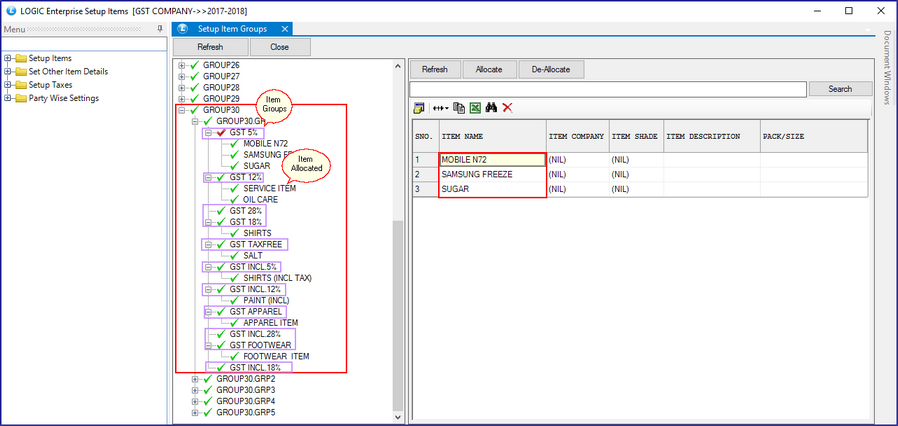The width and height of the screenshot is (898, 426).
Task: Collapse the GST TAXFREE item group
Action: [x=208, y=244]
